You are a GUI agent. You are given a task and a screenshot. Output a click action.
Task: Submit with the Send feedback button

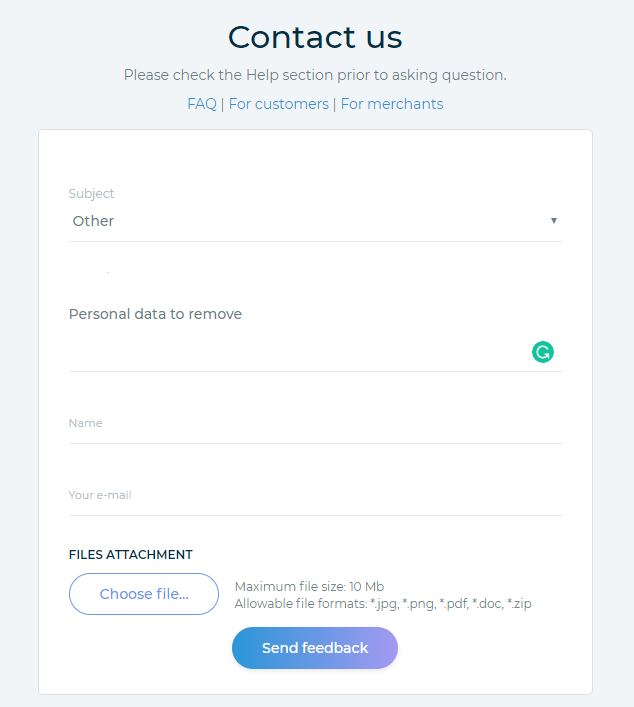315,648
